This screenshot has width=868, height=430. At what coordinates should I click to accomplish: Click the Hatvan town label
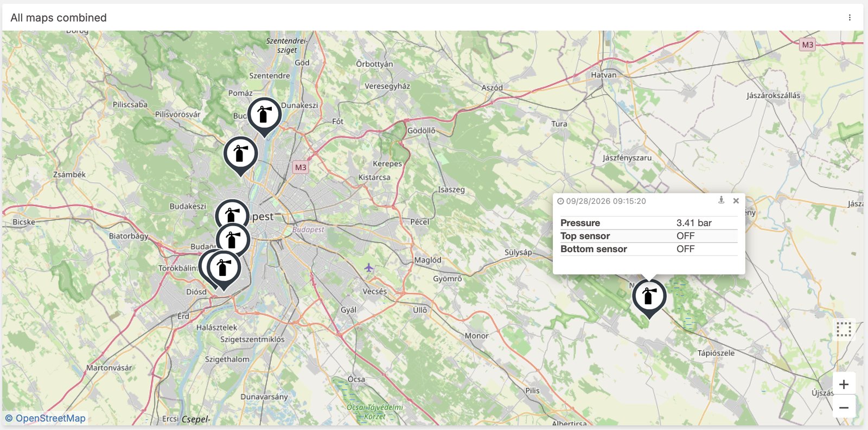(604, 75)
